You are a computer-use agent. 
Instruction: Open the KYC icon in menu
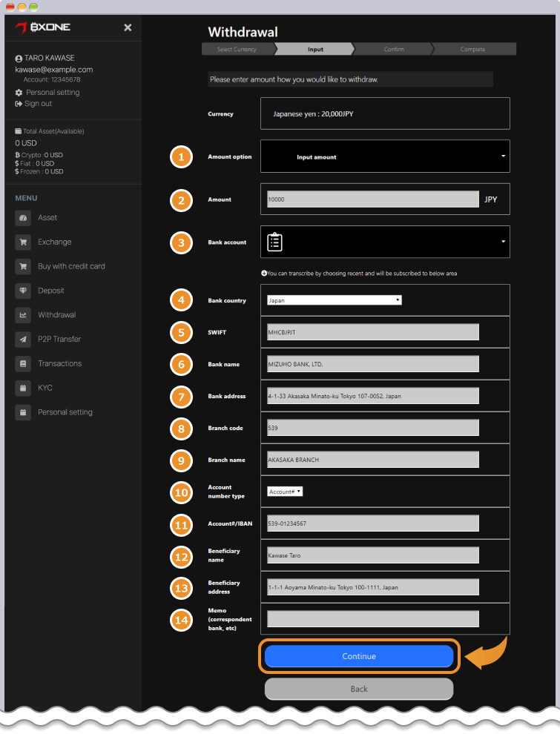click(23, 388)
